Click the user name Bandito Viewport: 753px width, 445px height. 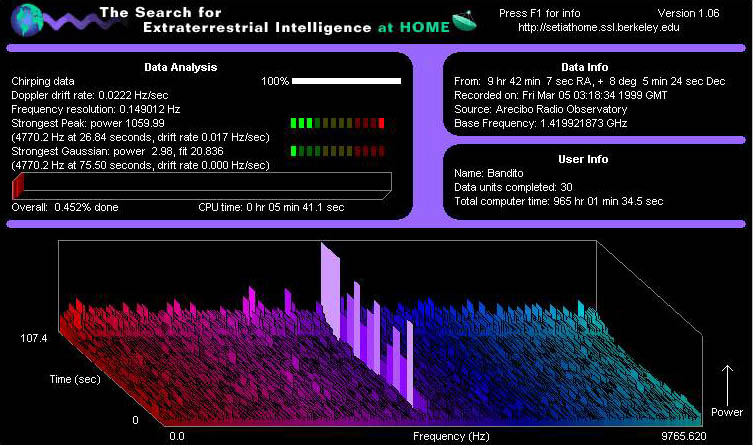pyautogui.click(x=505, y=173)
